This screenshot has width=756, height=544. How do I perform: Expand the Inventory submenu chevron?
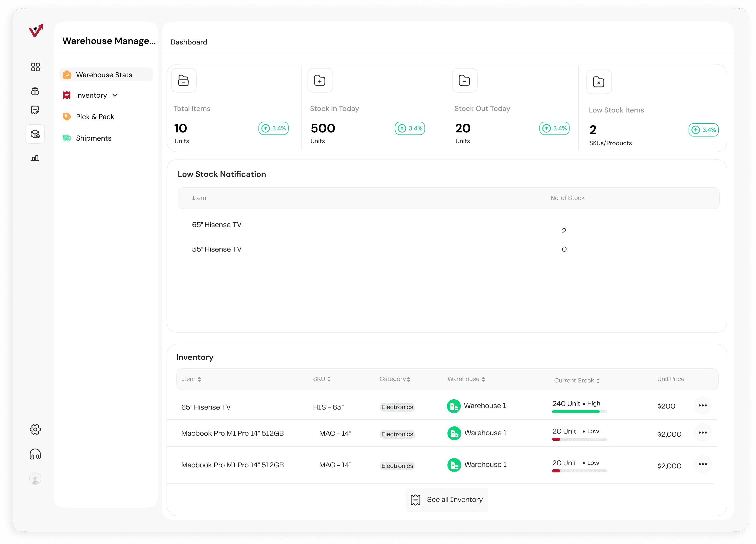(115, 95)
